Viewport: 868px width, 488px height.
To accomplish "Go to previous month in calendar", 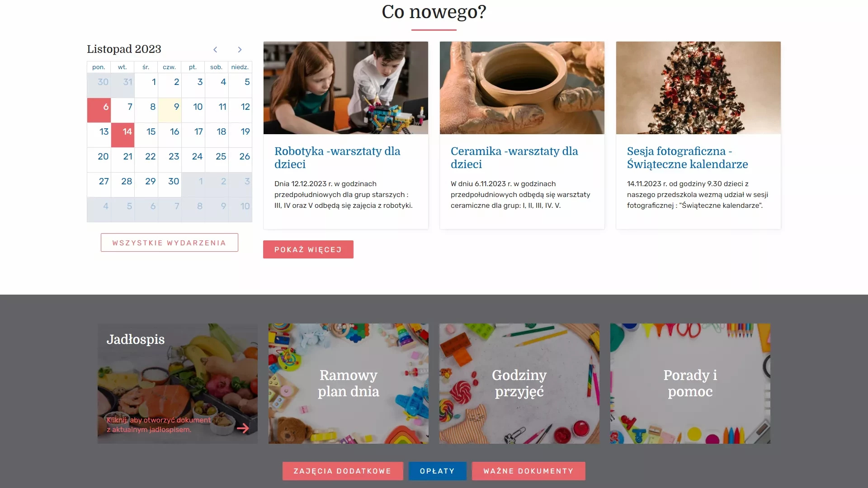I will [x=215, y=50].
